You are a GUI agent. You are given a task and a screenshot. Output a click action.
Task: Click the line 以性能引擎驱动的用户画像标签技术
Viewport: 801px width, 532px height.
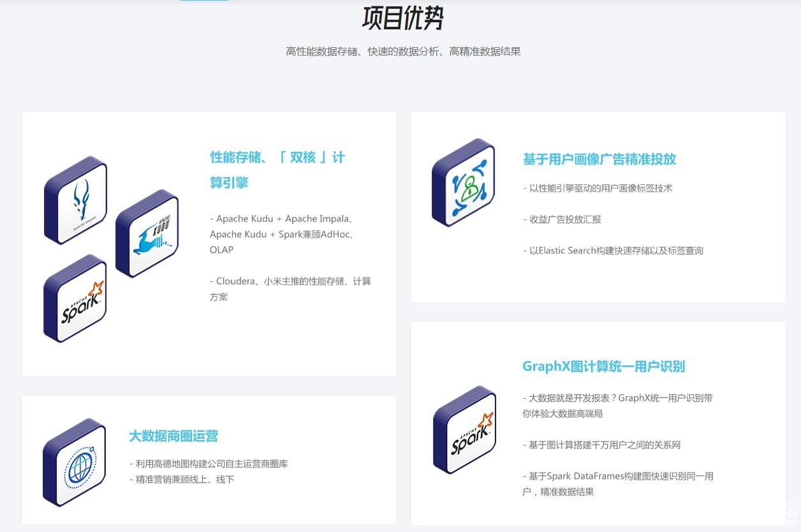pos(598,188)
